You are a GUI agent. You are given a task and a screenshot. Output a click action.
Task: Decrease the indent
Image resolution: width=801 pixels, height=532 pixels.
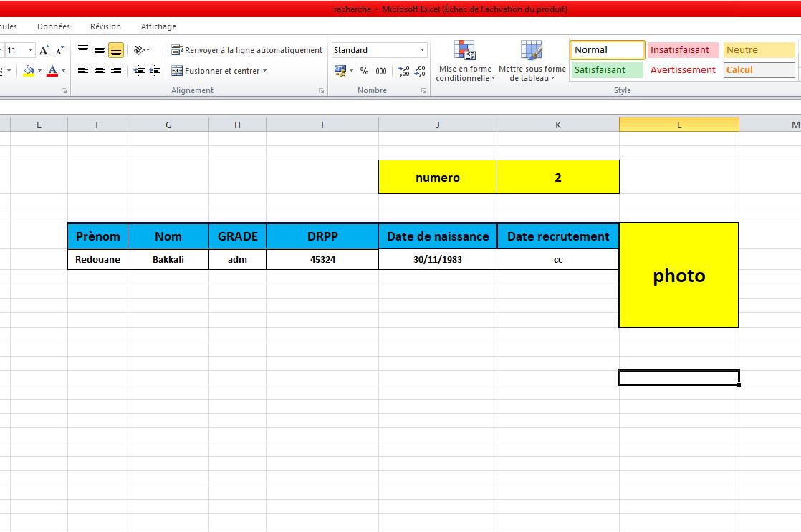pos(139,70)
